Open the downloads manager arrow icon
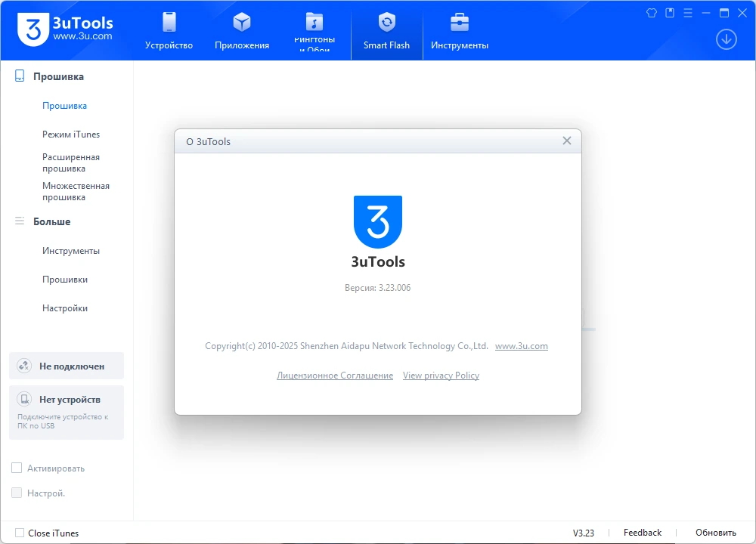 [726, 39]
